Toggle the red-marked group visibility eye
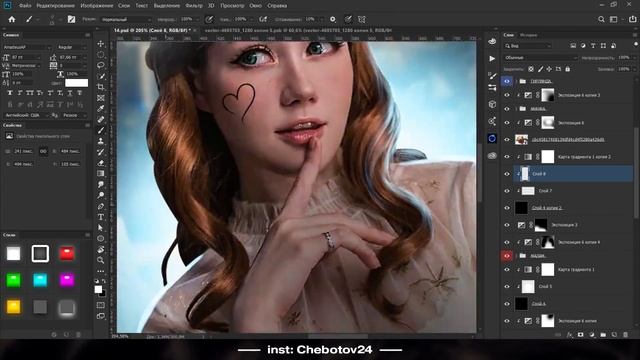Image resolution: width=640 pixels, height=360 pixels. pyautogui.click(x=507, y=256)
